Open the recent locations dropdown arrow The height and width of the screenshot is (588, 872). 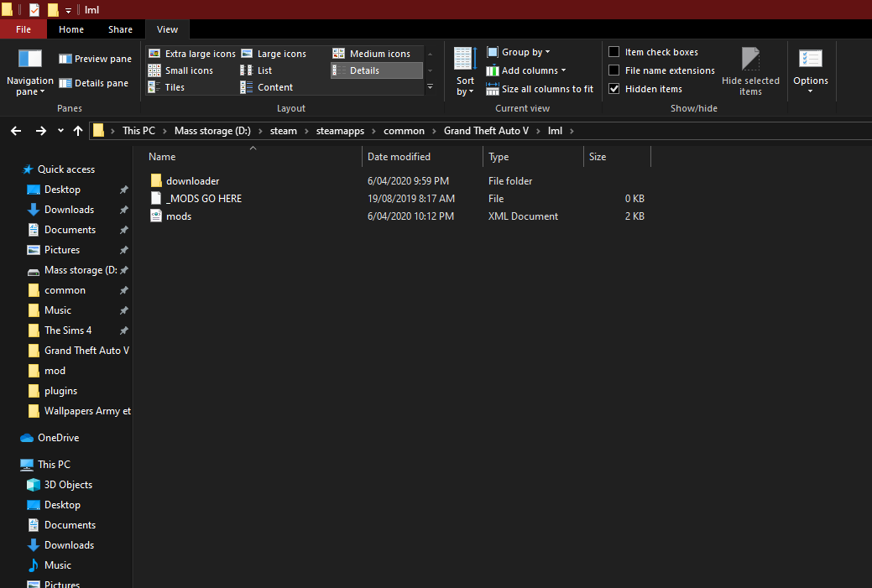click(60, 131)
